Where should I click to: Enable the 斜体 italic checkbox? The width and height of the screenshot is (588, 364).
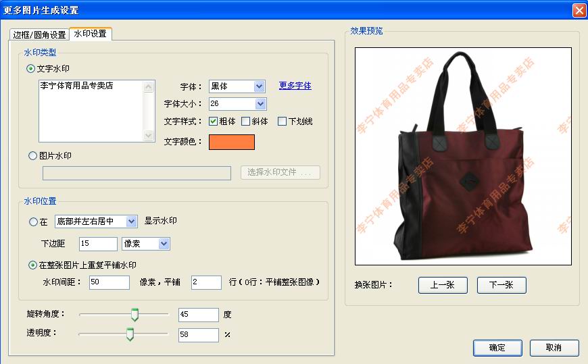pyautogui.click(x=245, y=121)
